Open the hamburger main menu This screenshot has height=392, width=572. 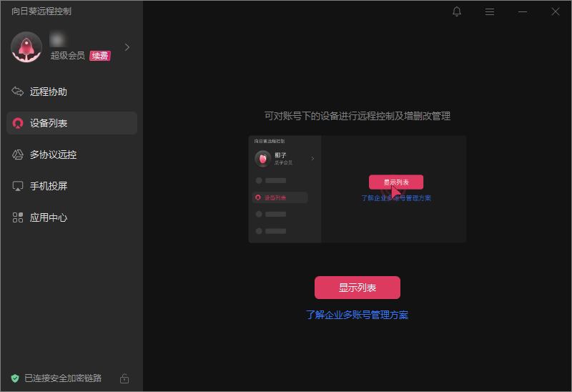coord(490,12)
